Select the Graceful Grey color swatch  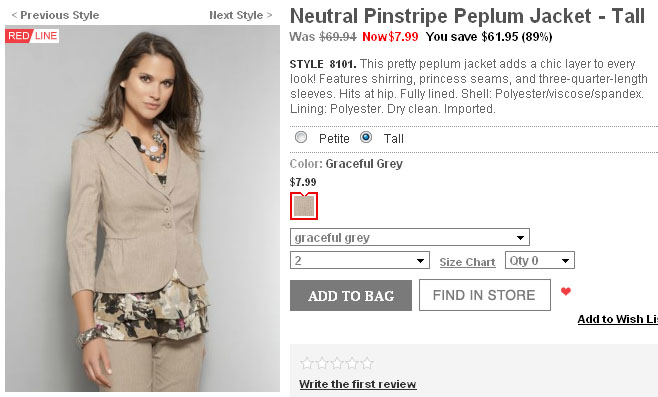pos(304,206)
